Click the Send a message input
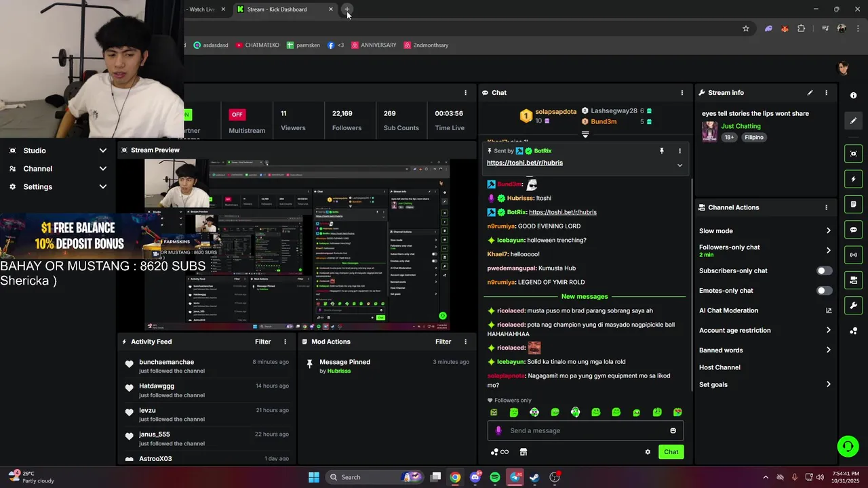This screenshot has height=488, width=868. (x=585, y=430)
